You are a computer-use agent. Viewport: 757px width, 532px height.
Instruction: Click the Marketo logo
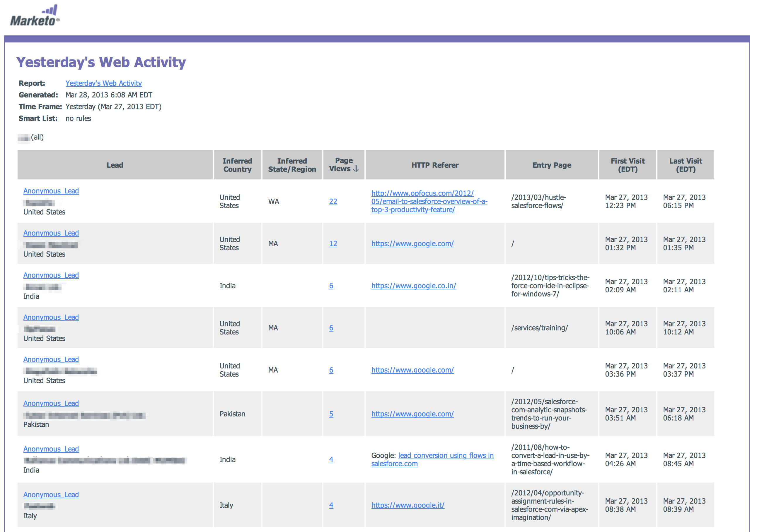(35, 16)
